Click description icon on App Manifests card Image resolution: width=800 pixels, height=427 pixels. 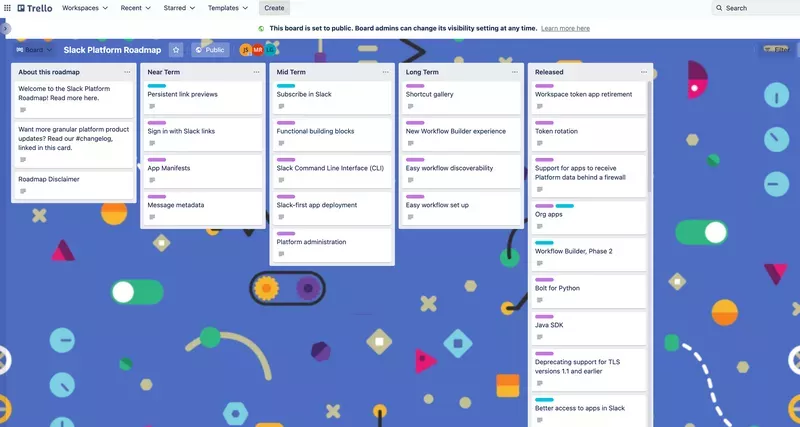pyautogui.click(x=152, y=180)
